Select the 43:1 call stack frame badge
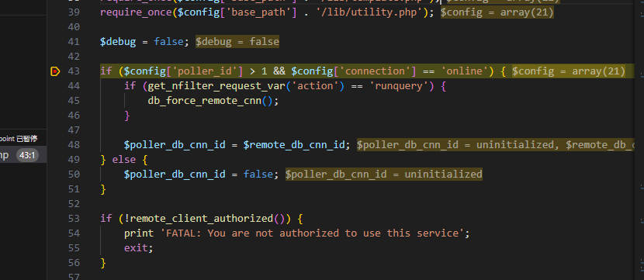Screen dimensions: 644x280 [27, 155]
